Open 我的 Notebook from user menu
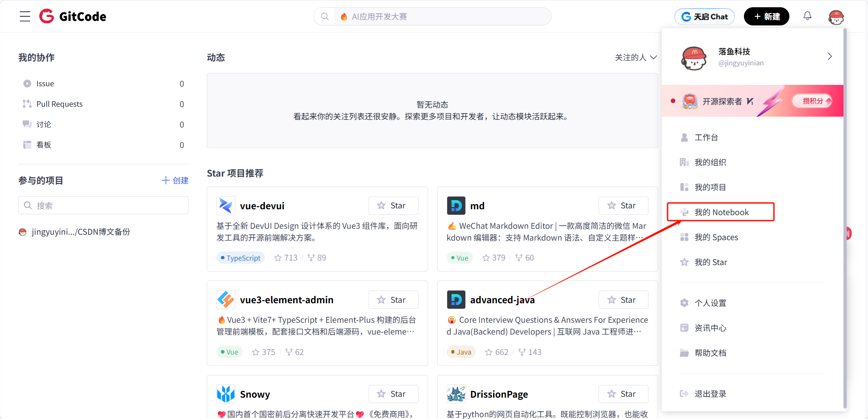 point(721,212)
